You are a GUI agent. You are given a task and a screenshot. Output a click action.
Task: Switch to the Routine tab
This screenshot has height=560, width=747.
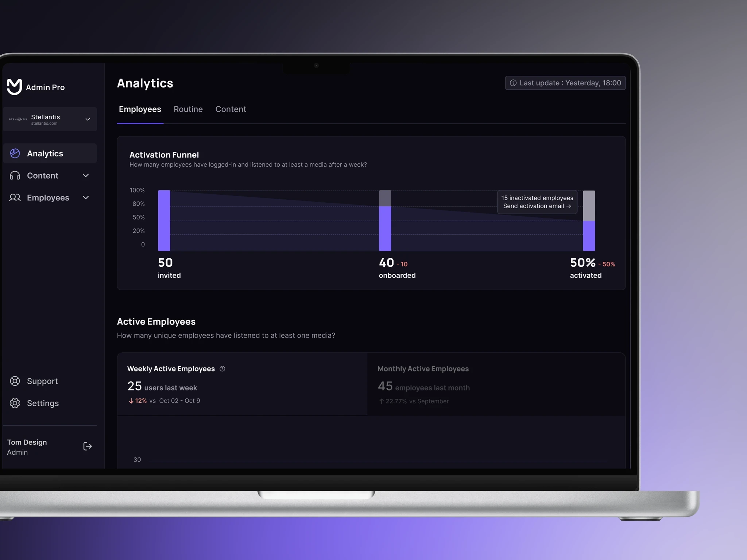[x=188, y=109]
